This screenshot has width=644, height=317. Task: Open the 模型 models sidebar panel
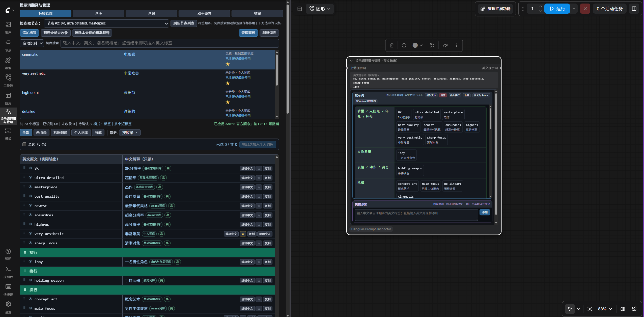coord(8,63)
